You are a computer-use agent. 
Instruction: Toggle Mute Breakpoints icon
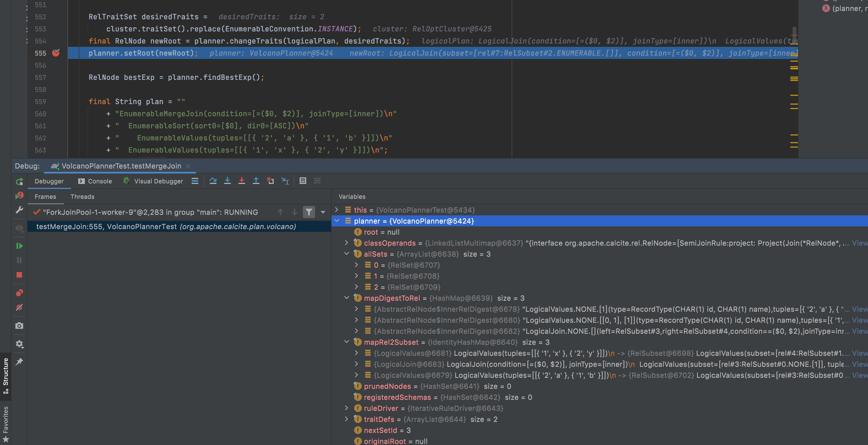(19, 307)
